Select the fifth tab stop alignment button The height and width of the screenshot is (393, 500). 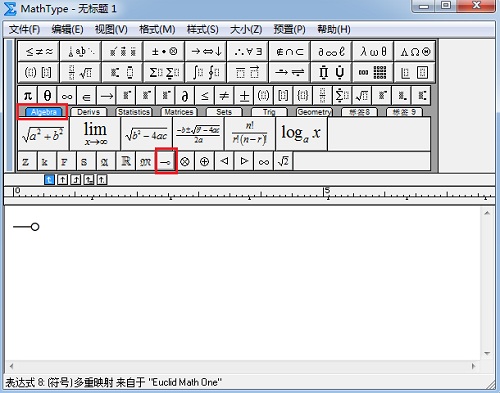102,180
